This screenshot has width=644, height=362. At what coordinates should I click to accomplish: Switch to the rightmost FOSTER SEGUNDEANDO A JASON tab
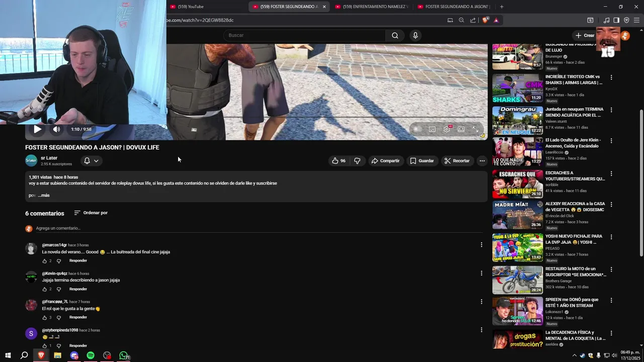(x=454, y=7)
